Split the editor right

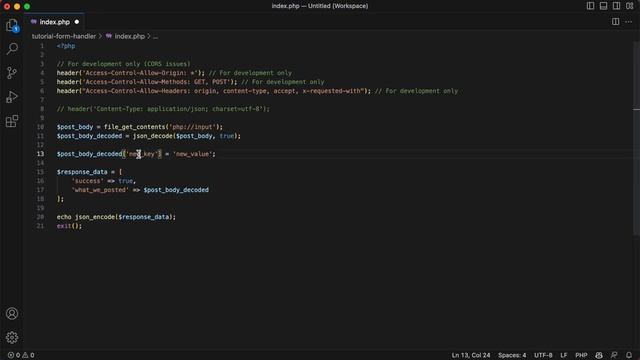click(x=616, y=22)
